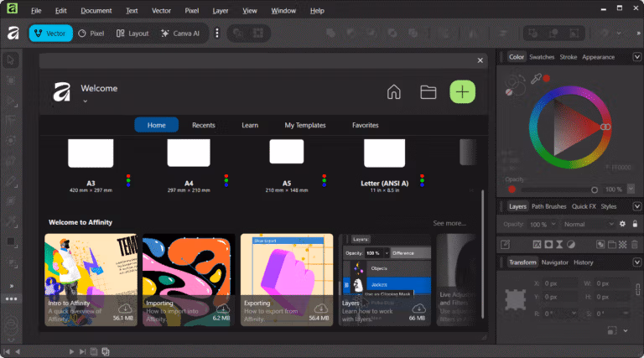Image resolution: width=644 pixels, height=358 pixels.
Task: Expand the Color panel options chevron
Action: click(x=637, y=57)
